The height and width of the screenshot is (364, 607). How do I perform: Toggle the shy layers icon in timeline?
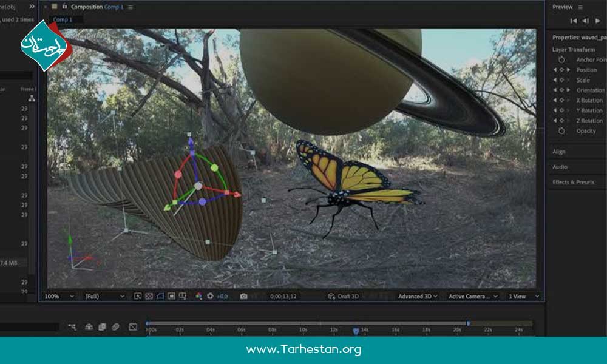[x=89, y=327]
